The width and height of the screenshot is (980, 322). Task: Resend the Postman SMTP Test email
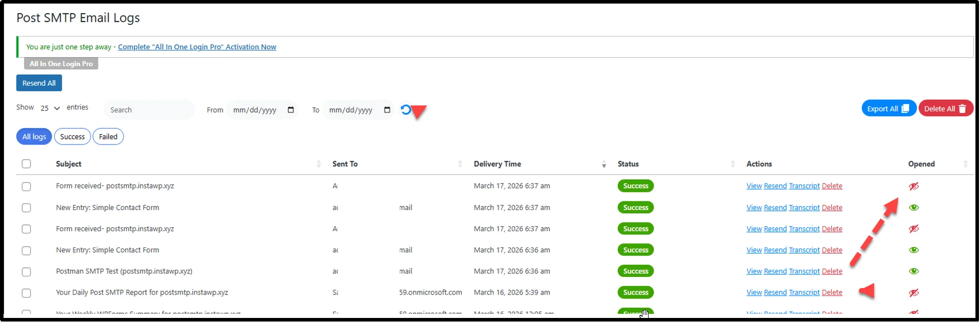click(775, 271)
